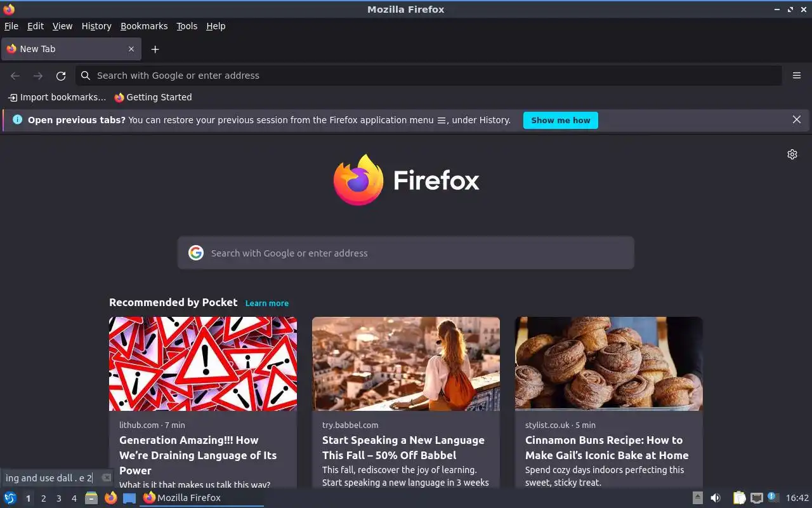Viewport: 812px width, 508px height.
Task: Open a new tab with plus button
Action: pos(155,49)
